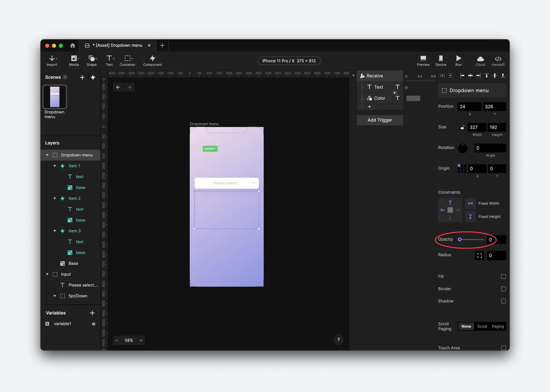Navigate forward with the right arrow
Screen dimensions: 550x392
[x=129, y=87]
